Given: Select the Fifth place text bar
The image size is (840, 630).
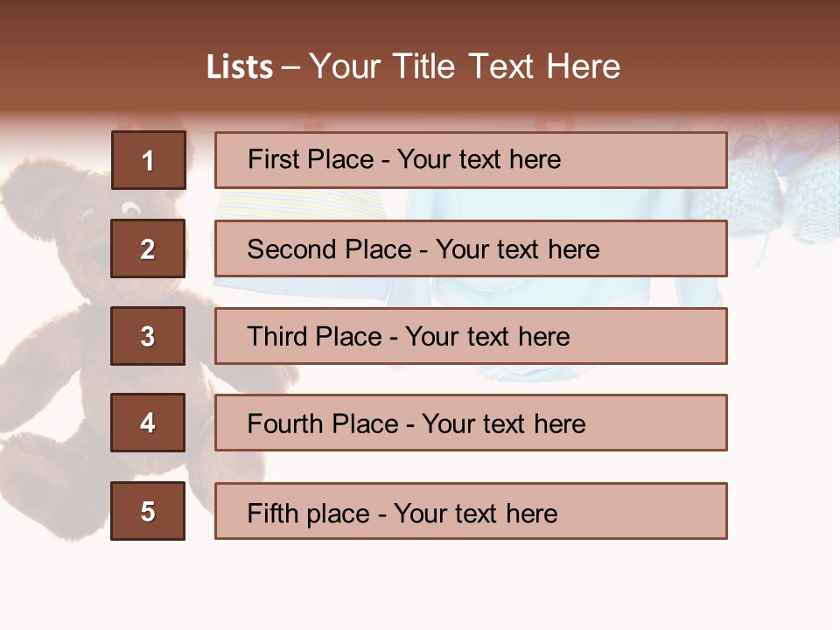Looking at the screenshot, I should click(x=471, y=511).
